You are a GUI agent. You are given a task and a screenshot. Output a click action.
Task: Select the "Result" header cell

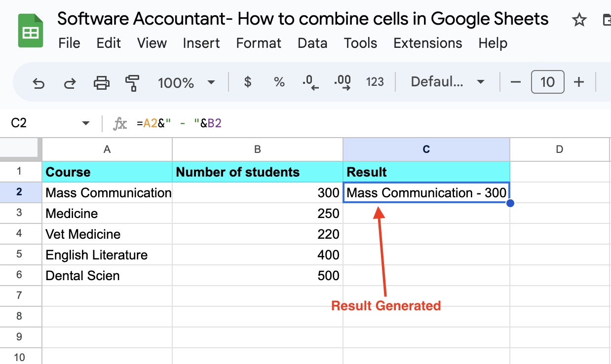click(x=426, y=172)
